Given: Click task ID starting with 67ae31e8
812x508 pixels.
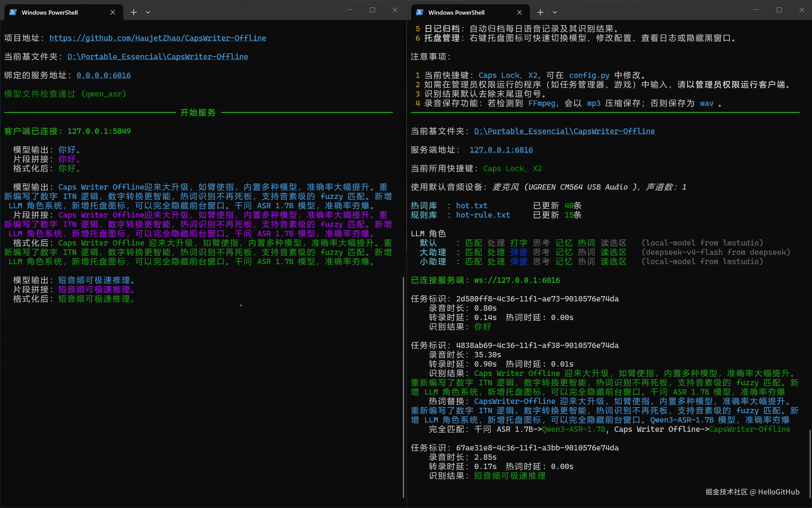Looking at the screenshot, I should [537, 448].
